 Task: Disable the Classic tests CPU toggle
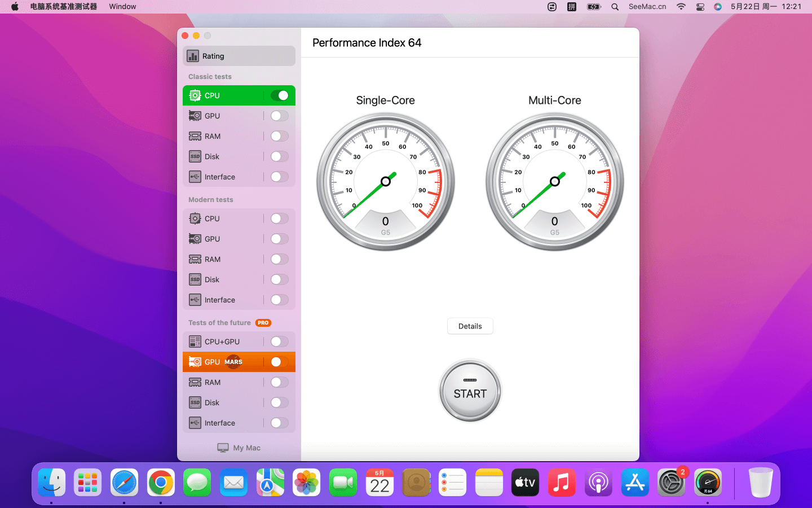click(279, 95)
